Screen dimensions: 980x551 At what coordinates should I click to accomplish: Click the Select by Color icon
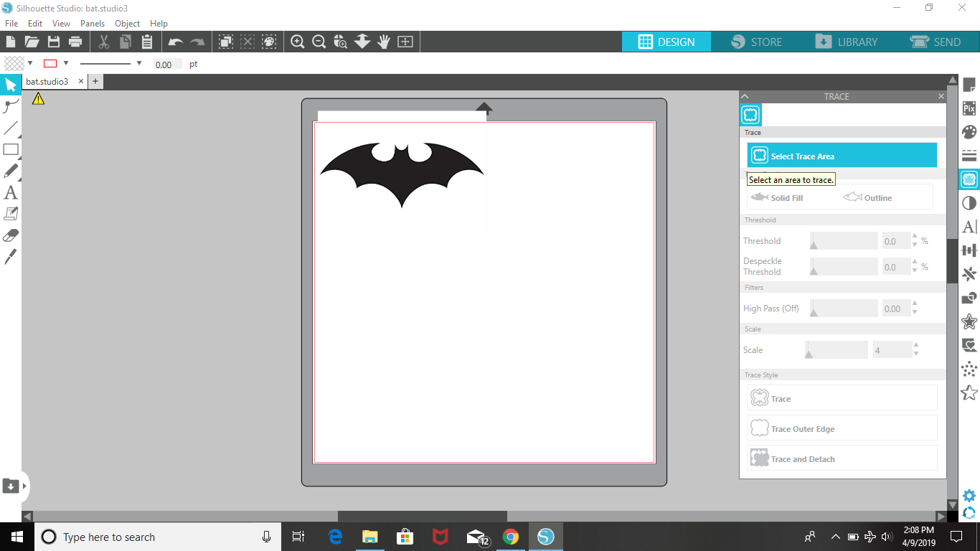(x=269, y=42)
